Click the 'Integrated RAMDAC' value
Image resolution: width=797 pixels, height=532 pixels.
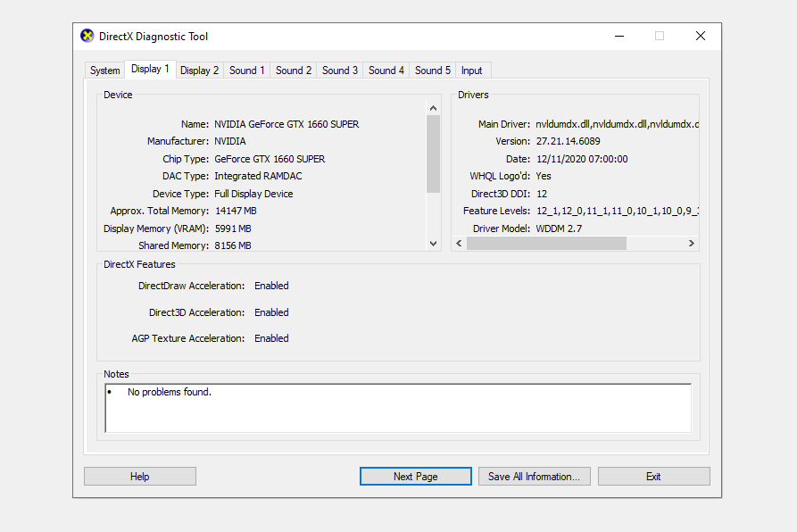258,177
